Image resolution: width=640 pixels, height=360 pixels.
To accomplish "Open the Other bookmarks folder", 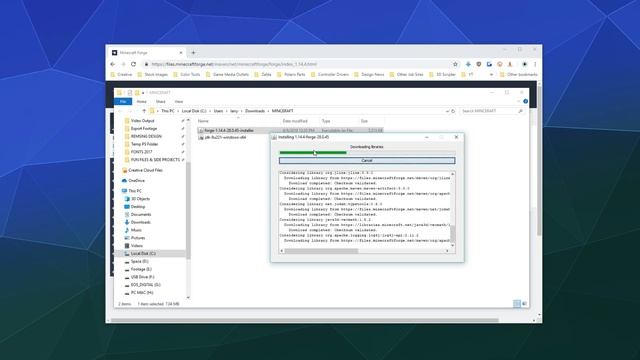I will (x=518, y=75).
